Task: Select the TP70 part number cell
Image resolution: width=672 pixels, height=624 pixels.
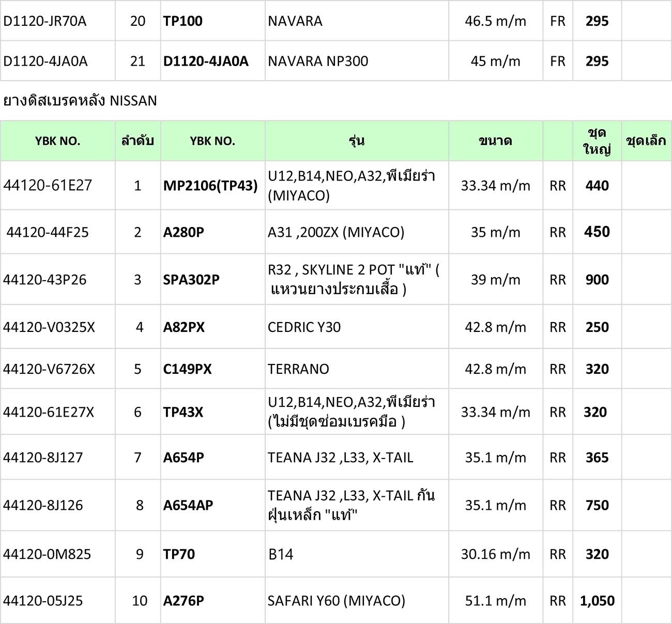Action: pos(212,554)
